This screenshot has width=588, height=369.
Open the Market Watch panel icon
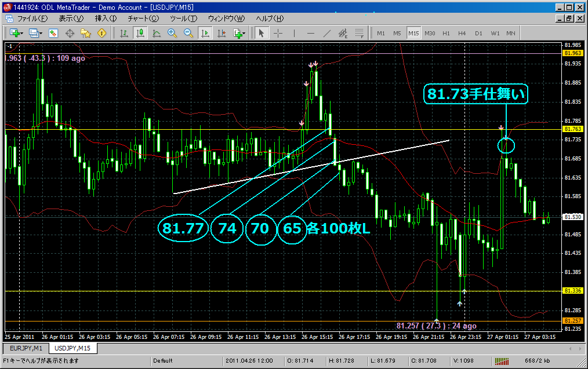pos(53,33)
